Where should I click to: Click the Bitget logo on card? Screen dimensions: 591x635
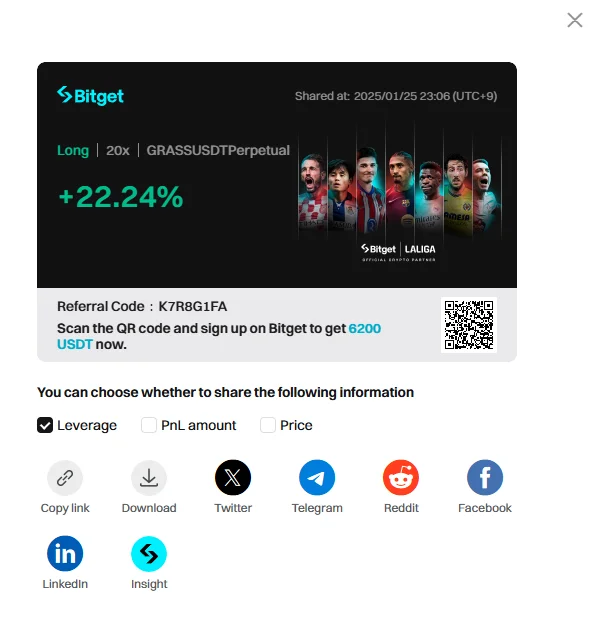pyautogui.click(x=90, y=96)
